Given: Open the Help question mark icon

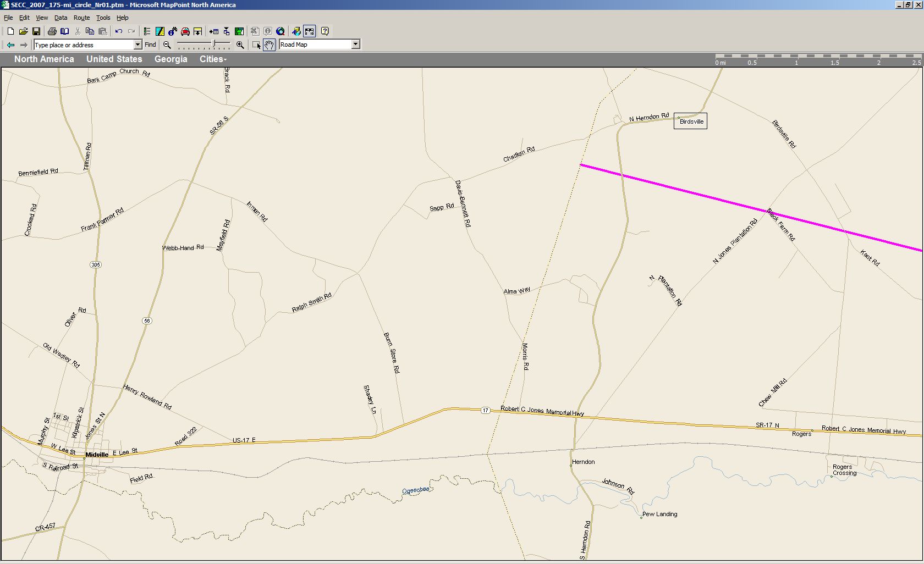Looking at the screenshot, I should tap(325, 31).
